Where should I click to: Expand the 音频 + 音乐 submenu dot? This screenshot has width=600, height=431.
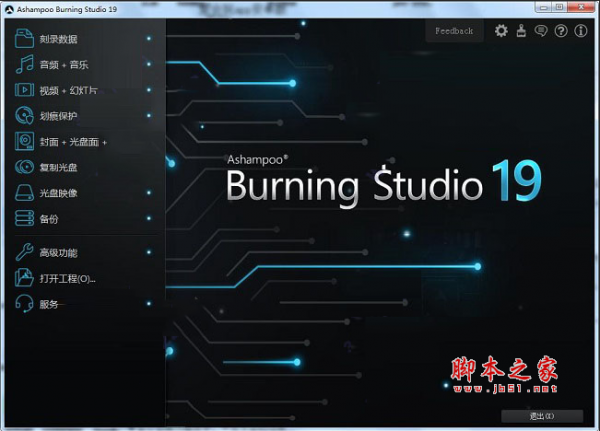(x=149, y=64)
